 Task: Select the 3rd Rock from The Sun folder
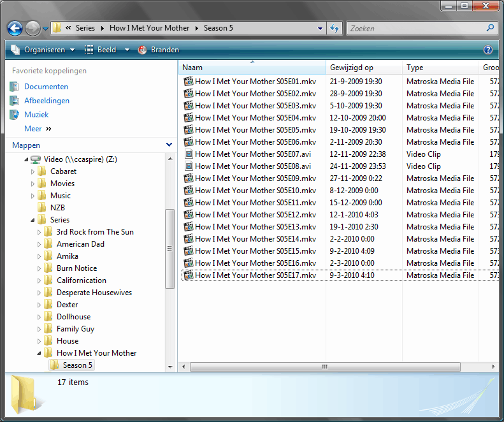pos(95,232)
